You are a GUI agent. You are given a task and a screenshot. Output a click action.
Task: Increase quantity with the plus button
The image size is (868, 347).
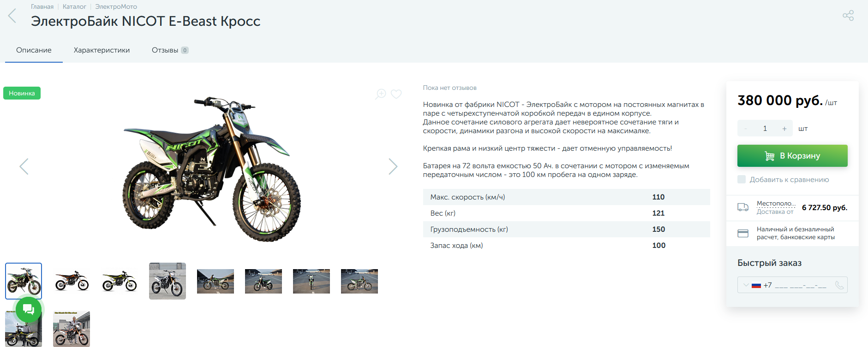784,129
